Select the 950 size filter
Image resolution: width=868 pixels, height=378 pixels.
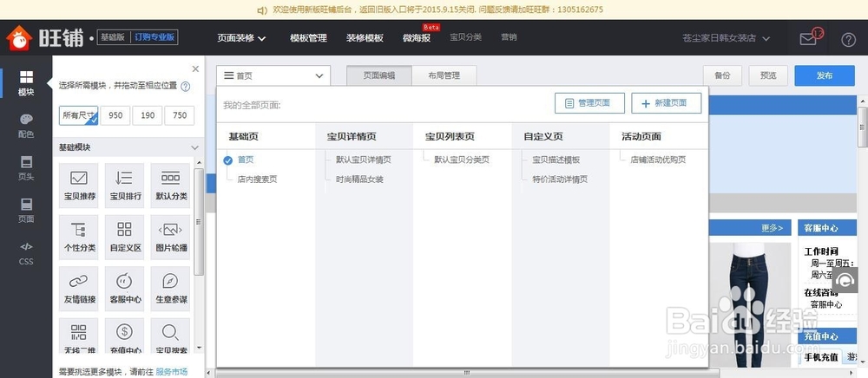[115, 115]
